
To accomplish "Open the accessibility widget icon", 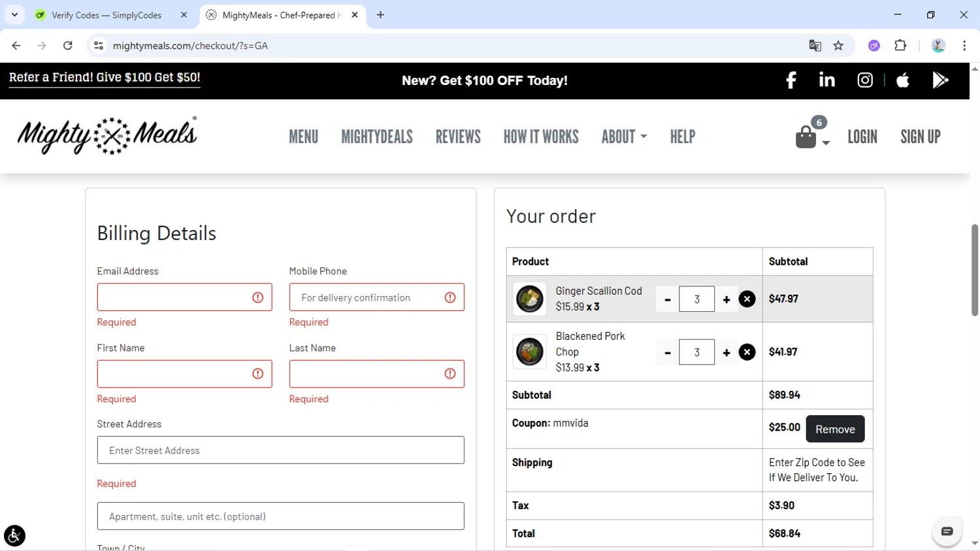I will click(x=14, y=536).
